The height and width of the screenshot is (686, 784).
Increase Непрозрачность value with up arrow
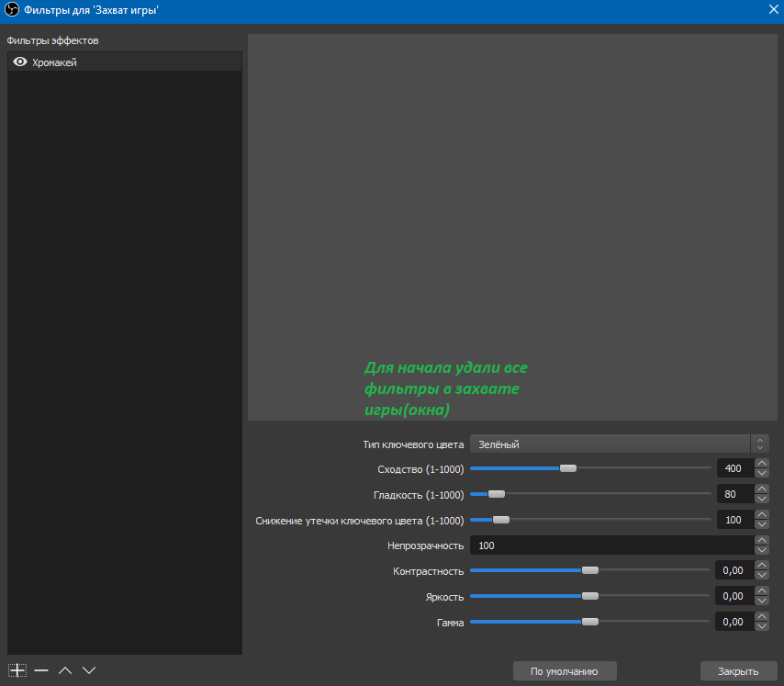(x=762, y=541)
